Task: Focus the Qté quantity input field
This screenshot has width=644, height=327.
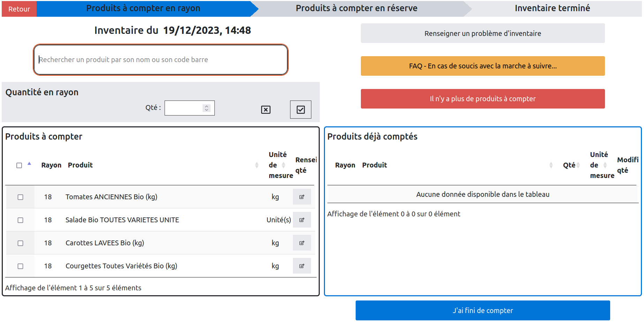Action: 189,108
